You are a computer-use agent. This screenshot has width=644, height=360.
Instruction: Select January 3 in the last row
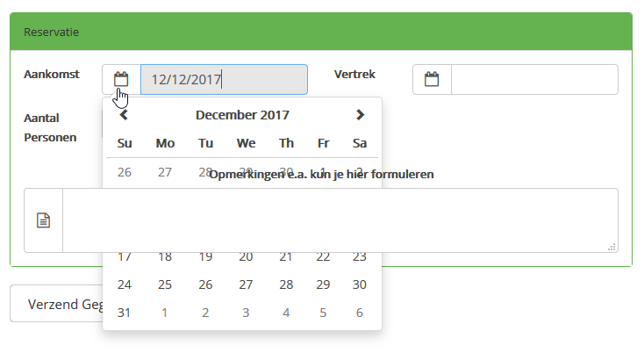[x=246, y=313]
